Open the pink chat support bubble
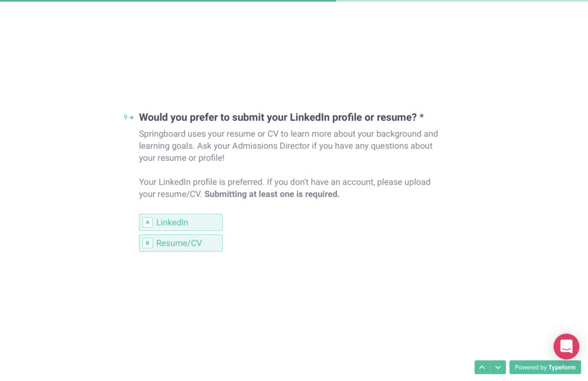This screenshot has width=588, height=381. tap(566, 347)
